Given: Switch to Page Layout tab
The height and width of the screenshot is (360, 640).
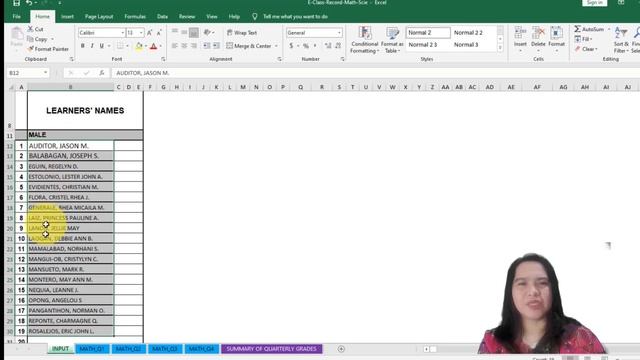Looking at the screenshot, I should [99, 17].
